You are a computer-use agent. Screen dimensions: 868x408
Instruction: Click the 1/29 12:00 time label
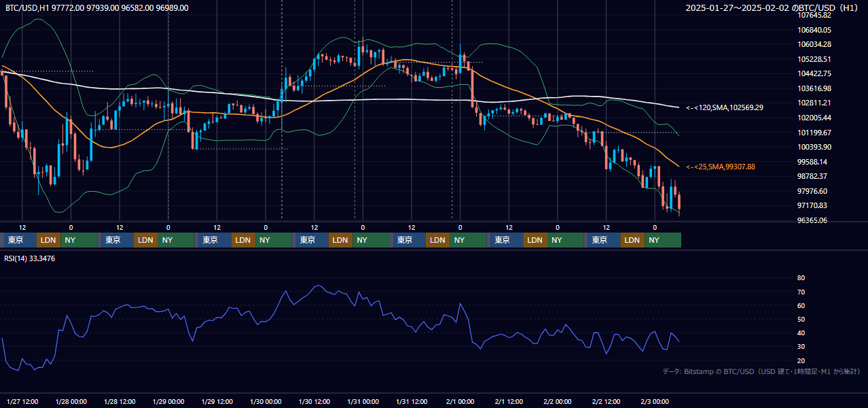pyautogui.click(x=217, y=401)
